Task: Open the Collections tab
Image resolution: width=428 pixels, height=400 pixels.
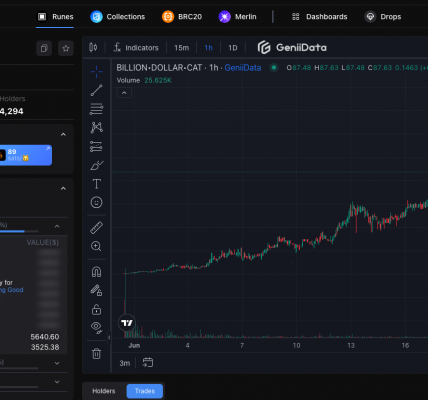Action: [x=118, y=17]
